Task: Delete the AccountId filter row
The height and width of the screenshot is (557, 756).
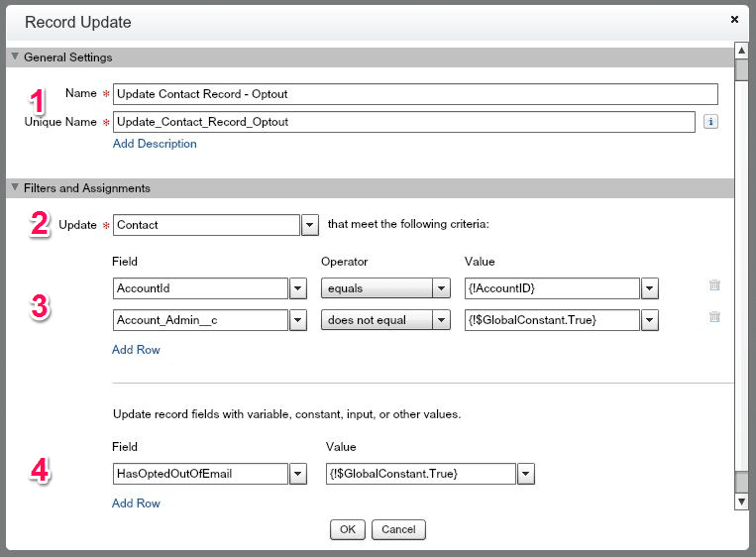Action: coord(714,285)
